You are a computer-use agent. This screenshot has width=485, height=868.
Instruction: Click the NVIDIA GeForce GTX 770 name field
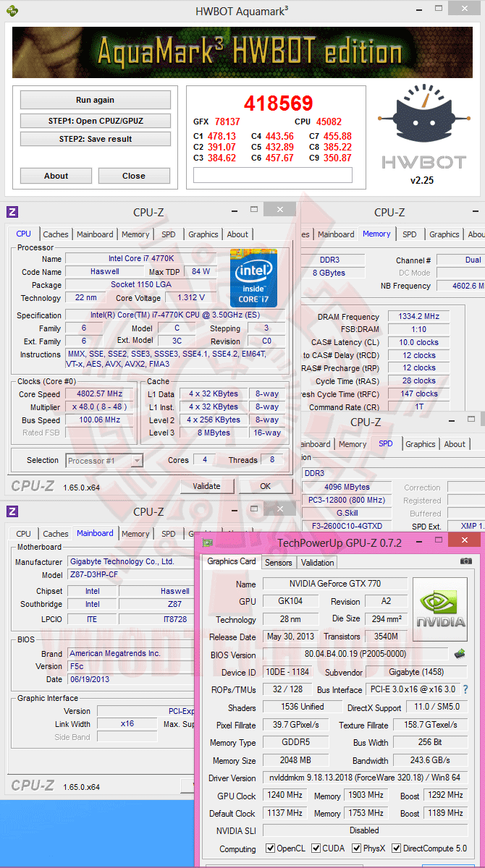[x=334, y=584]
